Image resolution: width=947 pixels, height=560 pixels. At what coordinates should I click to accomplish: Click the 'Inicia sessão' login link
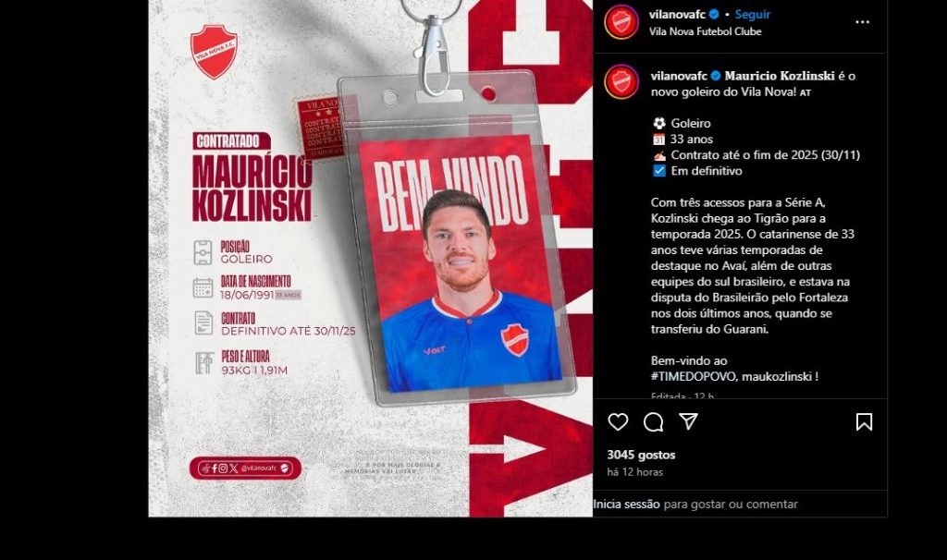626,504
